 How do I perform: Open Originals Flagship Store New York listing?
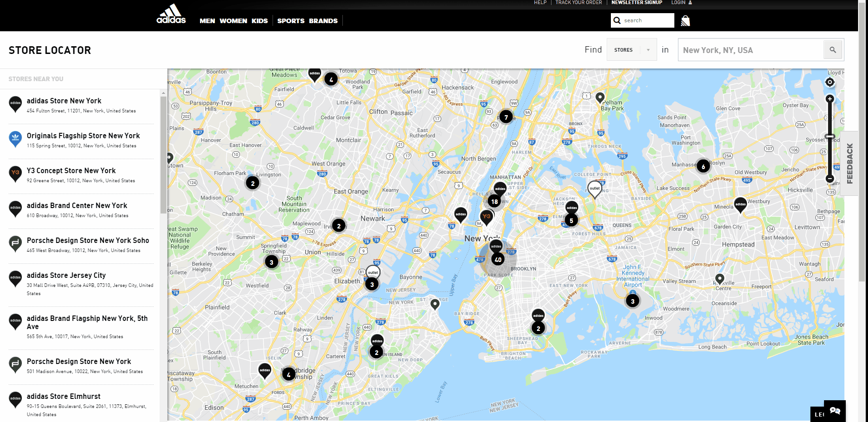(x=81, y=141)
